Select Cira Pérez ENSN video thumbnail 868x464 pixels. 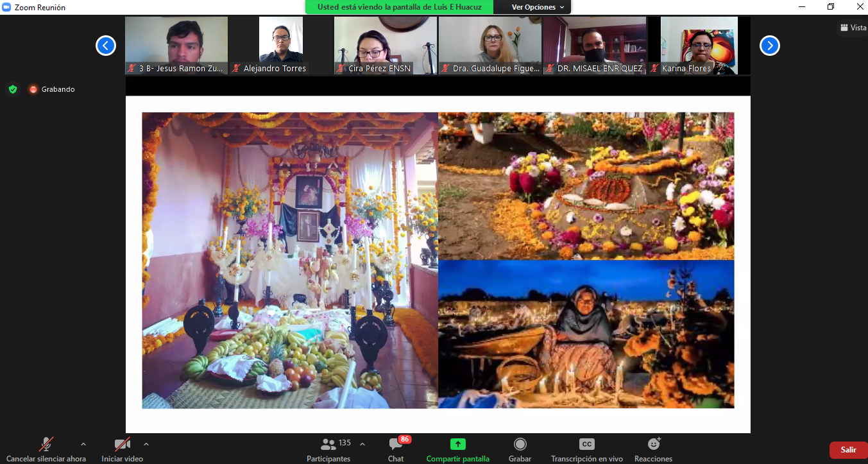coord(386,46)
